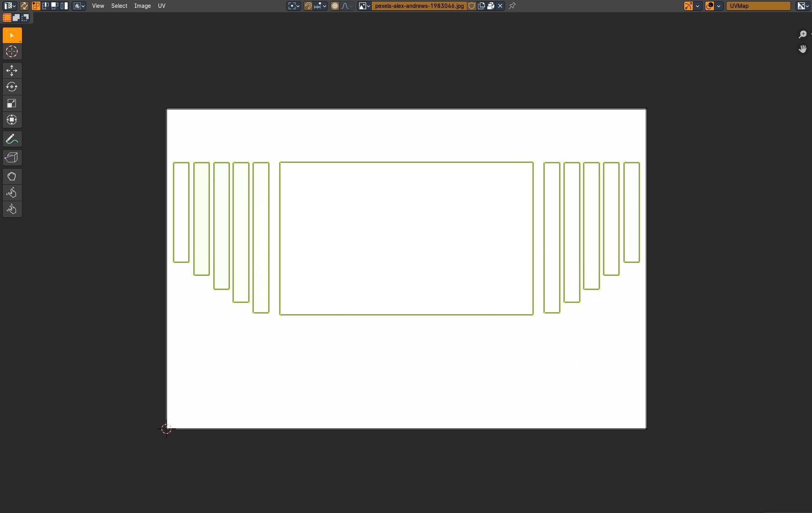The image size is (812, 513).
Task: Open the Image menu
Action: coord(142,6)
